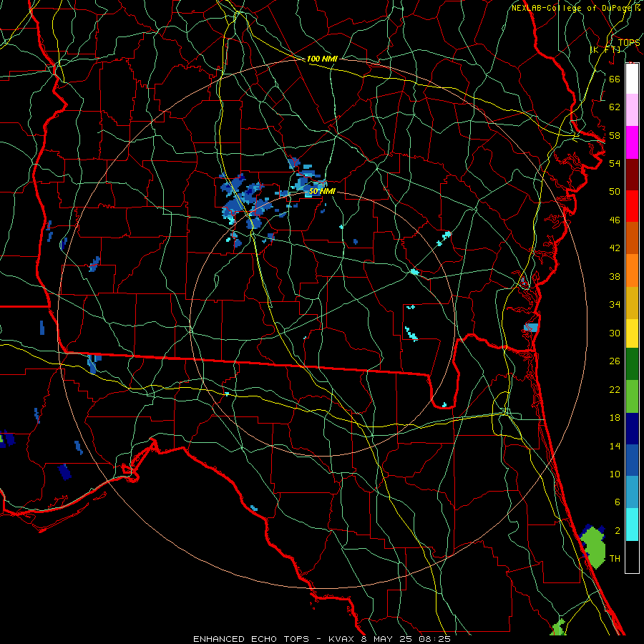
Task: Click the light pink legend swatch
Action: coord(632,110)
